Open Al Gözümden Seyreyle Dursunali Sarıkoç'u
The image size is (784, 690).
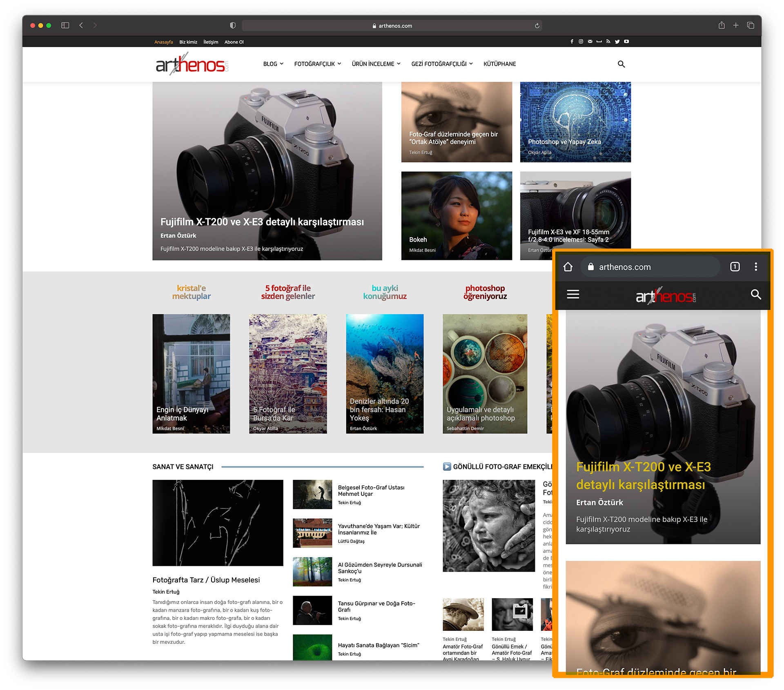[x=380, y=568]
